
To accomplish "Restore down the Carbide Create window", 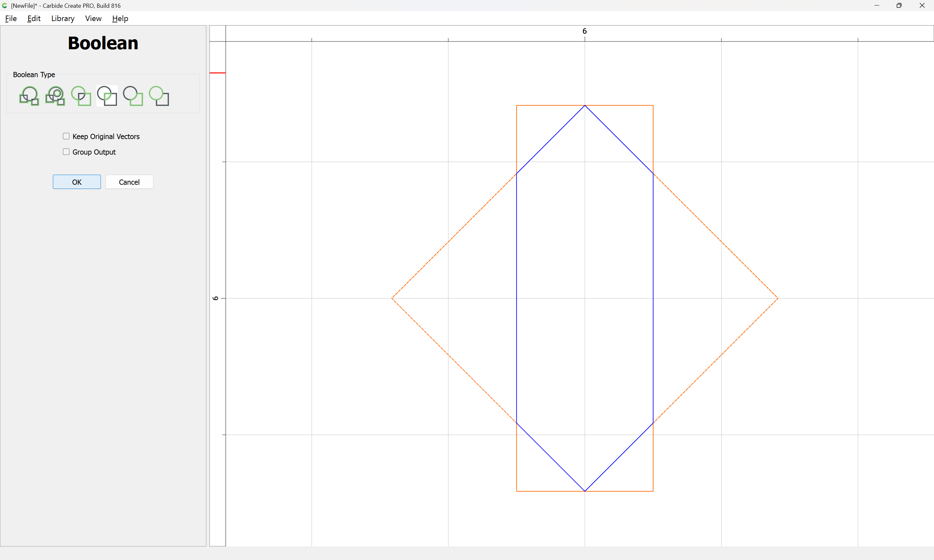I will tap(899, 6).
